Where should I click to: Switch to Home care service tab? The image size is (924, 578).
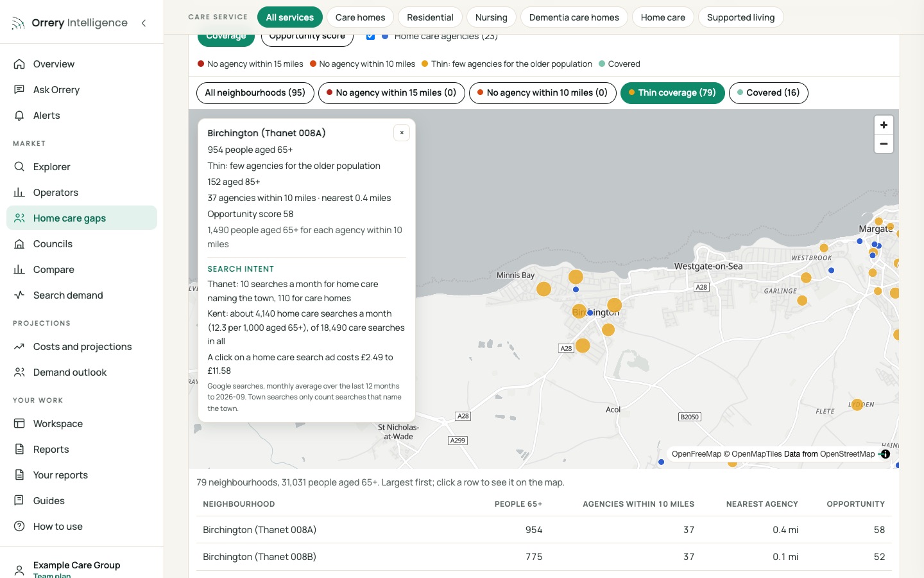[663, 17]
